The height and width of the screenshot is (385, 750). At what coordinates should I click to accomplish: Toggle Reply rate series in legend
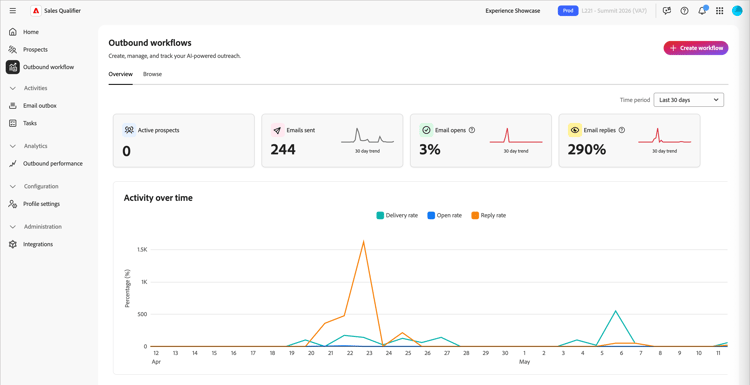tap(488, 215)
